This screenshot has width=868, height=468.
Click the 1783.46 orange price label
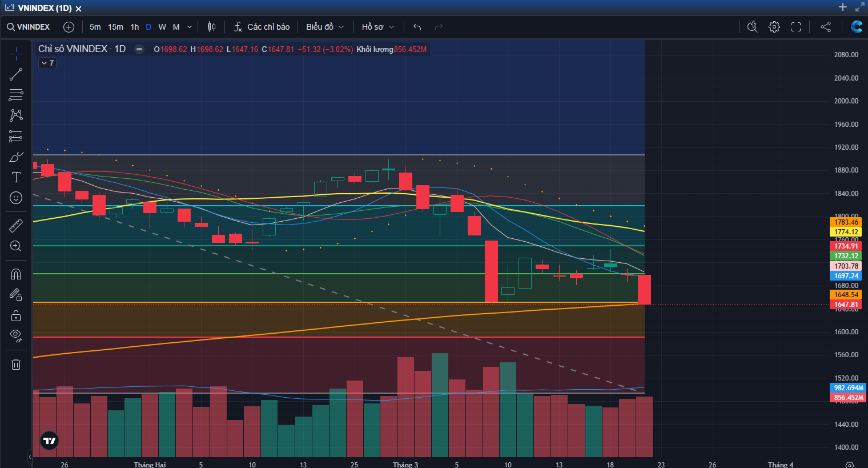pyautogui.click(x=846, y=222)
